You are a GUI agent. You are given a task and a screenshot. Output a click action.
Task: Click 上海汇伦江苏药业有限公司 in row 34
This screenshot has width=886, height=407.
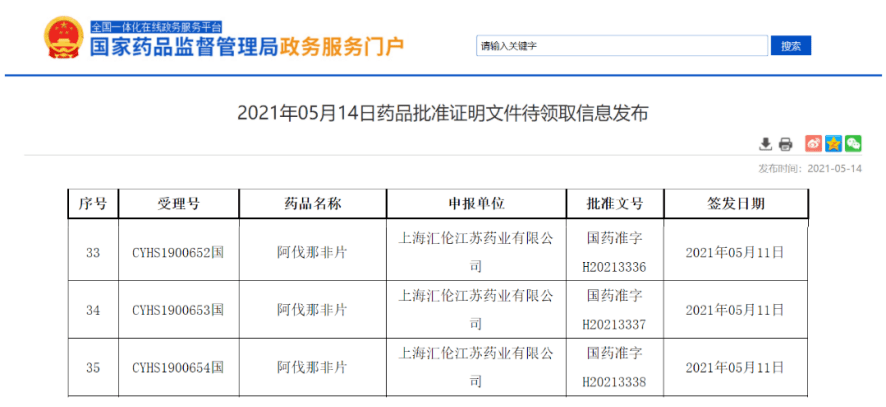click(x=476, y=310)
